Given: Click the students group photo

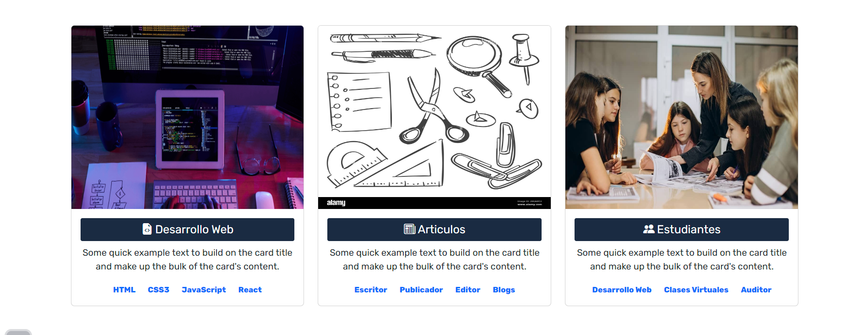Looking at the screenshot, I should click(x=681, y=117).
